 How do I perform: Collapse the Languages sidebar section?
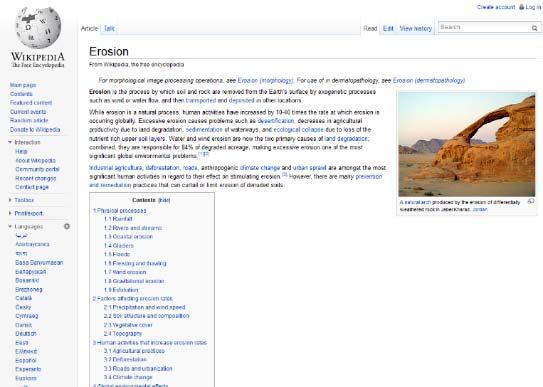(x=10, y=226)
